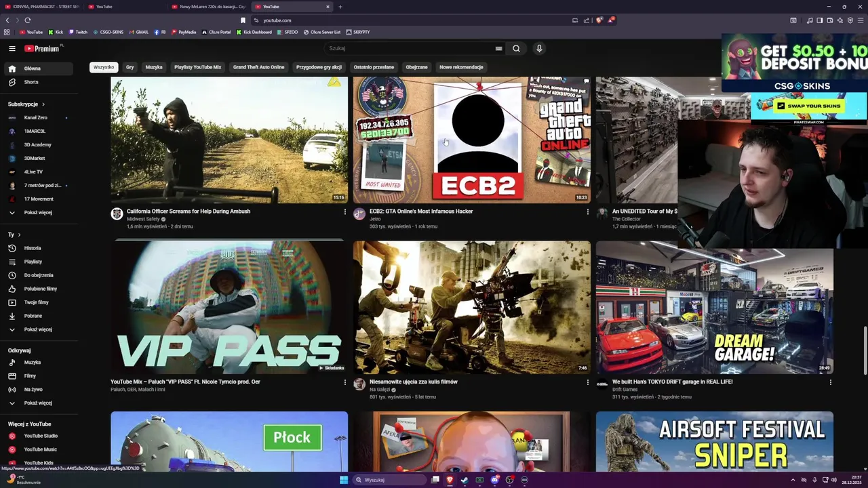Activate voice search microphone
The height and width of the screenshot is (488, 868).
pyautogui.click(x=539, y=48)
